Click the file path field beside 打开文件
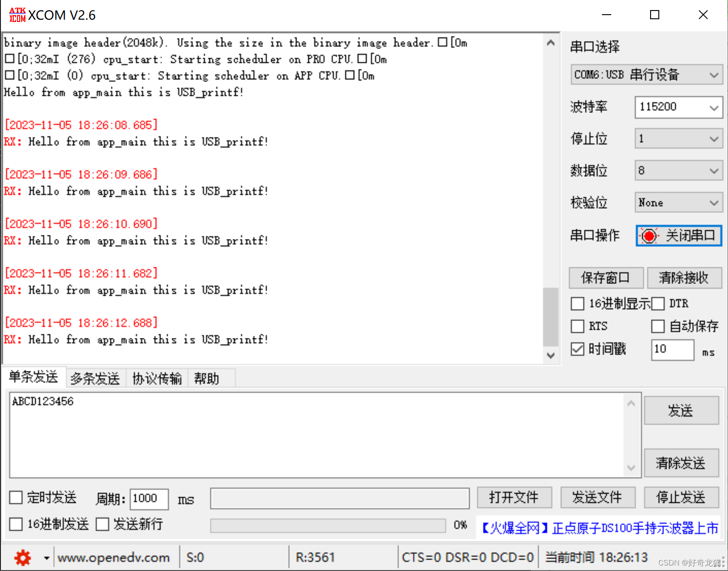This screenshot has width=728, height=571. coord(339,499)
